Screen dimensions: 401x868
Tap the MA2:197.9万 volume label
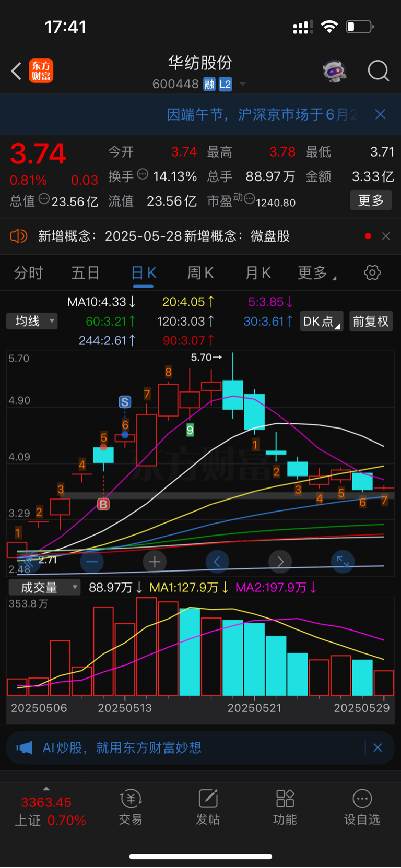coord(276,588)
